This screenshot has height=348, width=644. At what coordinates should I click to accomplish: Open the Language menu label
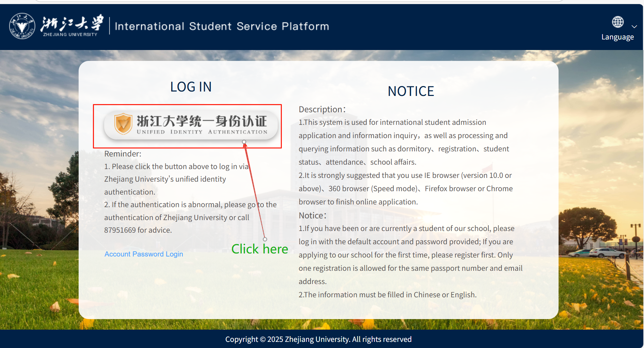[x=617, y=37]
